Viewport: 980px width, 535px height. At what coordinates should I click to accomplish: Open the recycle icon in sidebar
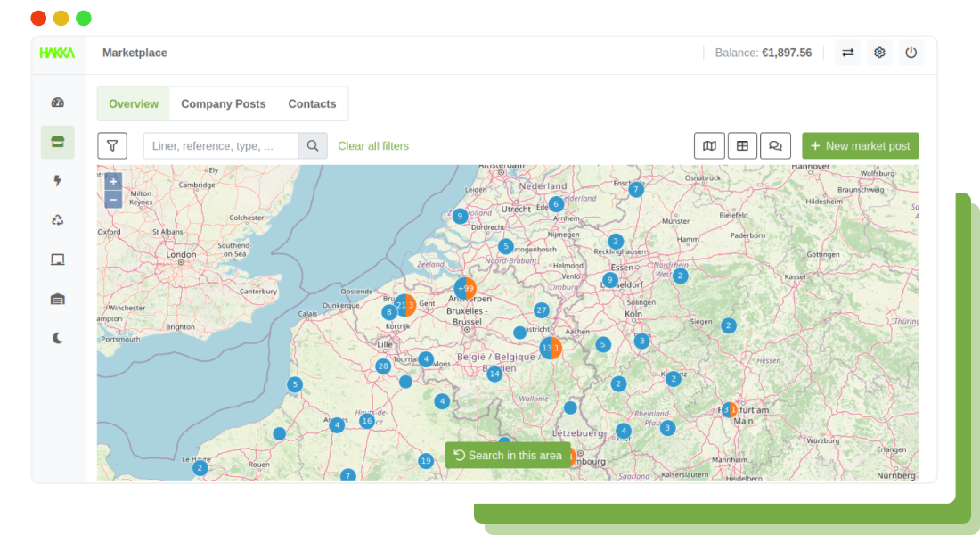pyautogui.click(x=58, y=220)
